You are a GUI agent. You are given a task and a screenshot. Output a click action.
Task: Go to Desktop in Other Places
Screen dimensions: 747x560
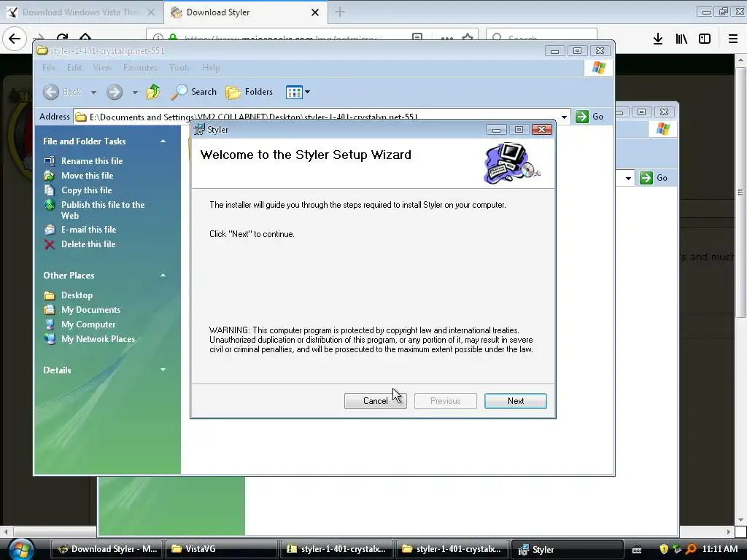77,295
